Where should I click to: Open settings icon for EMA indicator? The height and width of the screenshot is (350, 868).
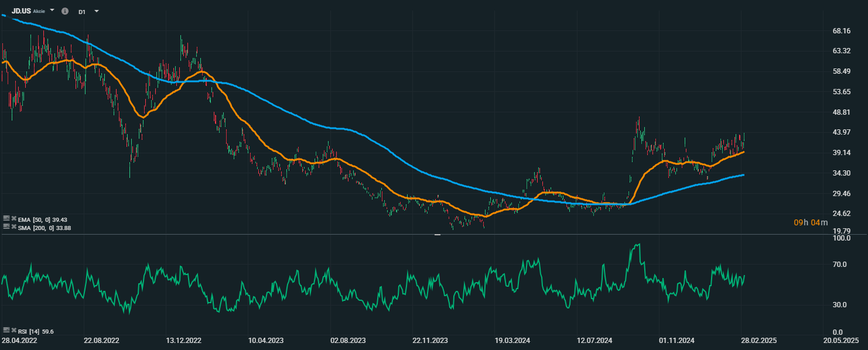click(x=6, y=218)
